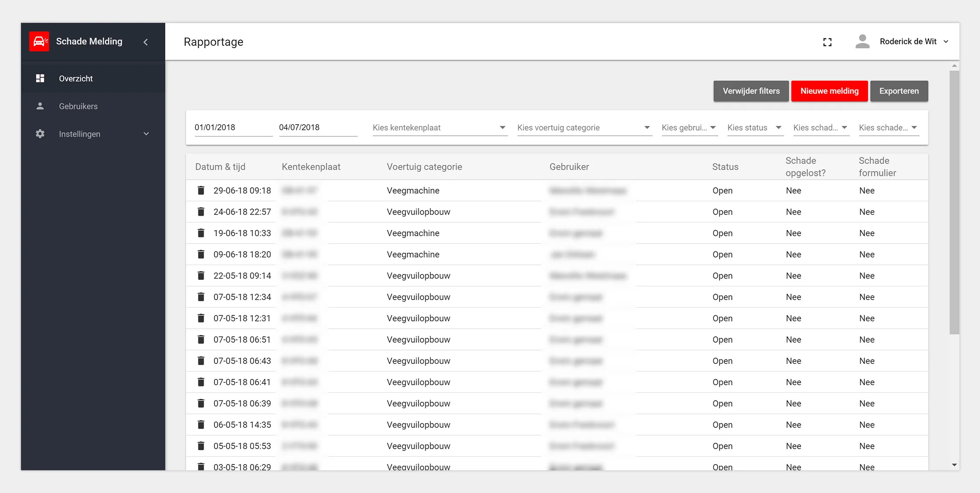Delete the 29-06-18 09:18 report with trash icon
The height and width of the screenshot is (493, 980).
201,190
